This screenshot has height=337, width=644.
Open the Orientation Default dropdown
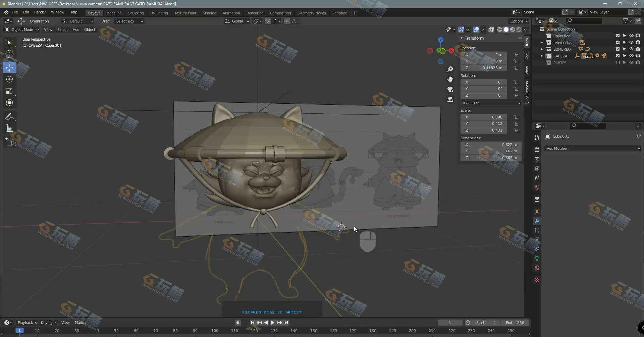point(78,21)
